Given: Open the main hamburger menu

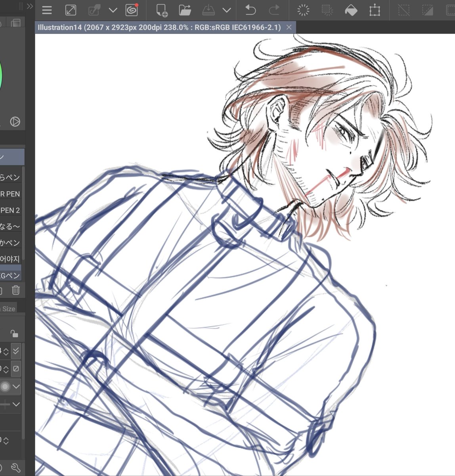Looking at the screenshot, I should tap(47, 10).
